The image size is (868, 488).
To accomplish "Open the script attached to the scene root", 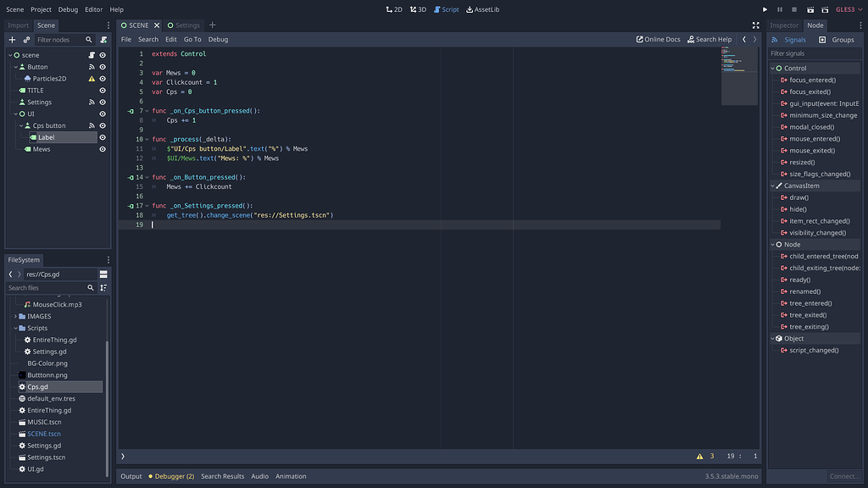I will pyautogui.click(x=91, y=54).
